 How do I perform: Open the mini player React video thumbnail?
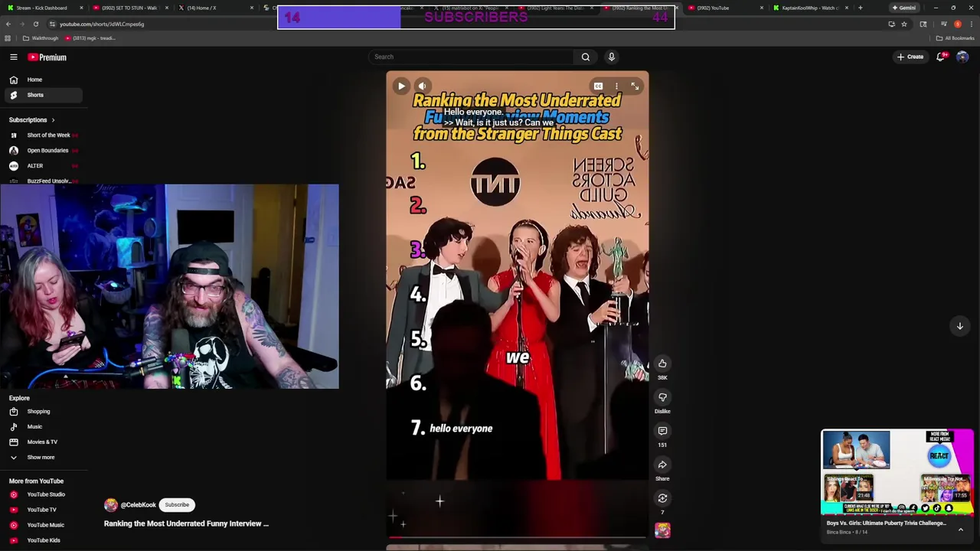[897, 472]
